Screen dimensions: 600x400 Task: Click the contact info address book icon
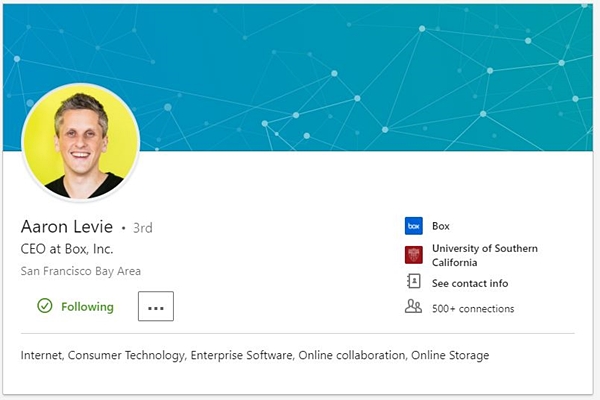click(x=414, y=281)
